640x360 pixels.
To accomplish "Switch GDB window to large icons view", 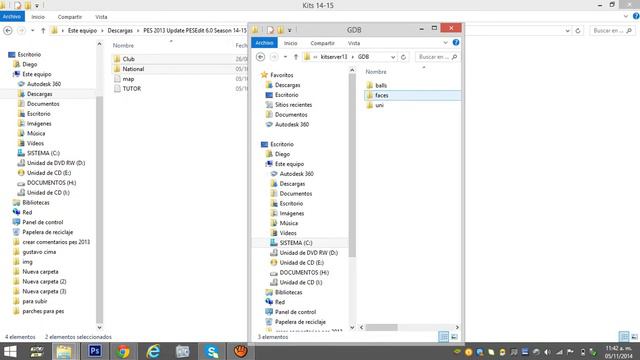I will pyautogui.click(x=454, y=336).
